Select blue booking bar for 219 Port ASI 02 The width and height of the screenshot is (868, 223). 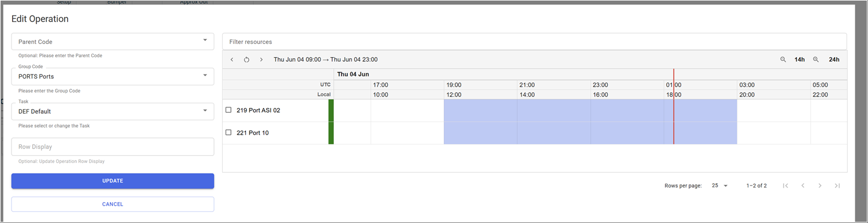(x=590, y=110)
